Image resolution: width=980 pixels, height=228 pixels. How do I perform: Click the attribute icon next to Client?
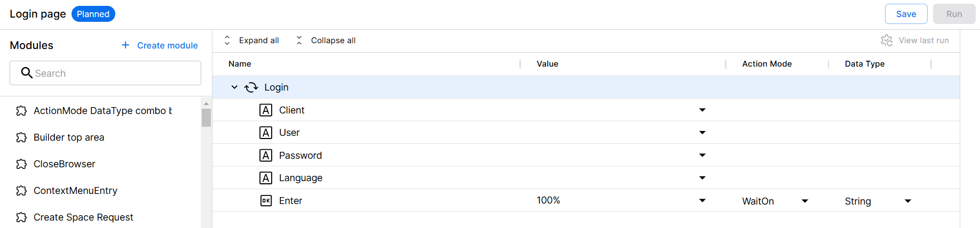click(266, 110)
